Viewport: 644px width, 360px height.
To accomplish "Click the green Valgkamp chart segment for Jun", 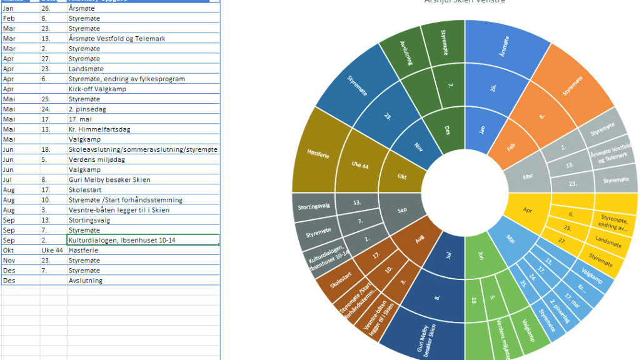I will click(528, 330).
